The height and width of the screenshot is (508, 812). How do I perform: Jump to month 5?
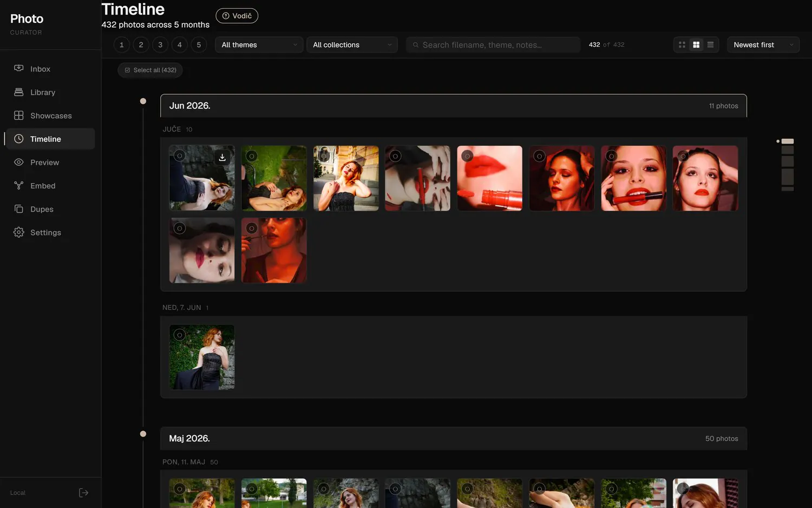(x=199, y=45)
